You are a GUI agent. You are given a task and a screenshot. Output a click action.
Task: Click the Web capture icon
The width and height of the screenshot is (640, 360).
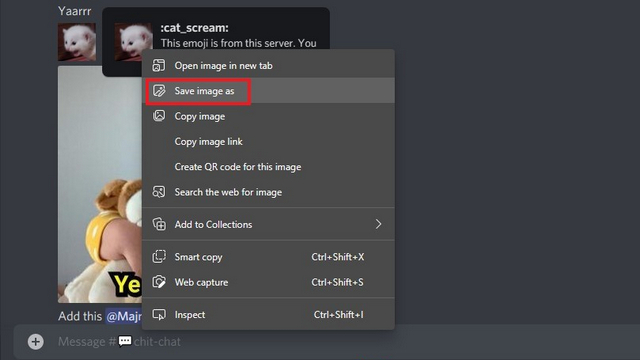pyautogui.click(x=159, y=282)
